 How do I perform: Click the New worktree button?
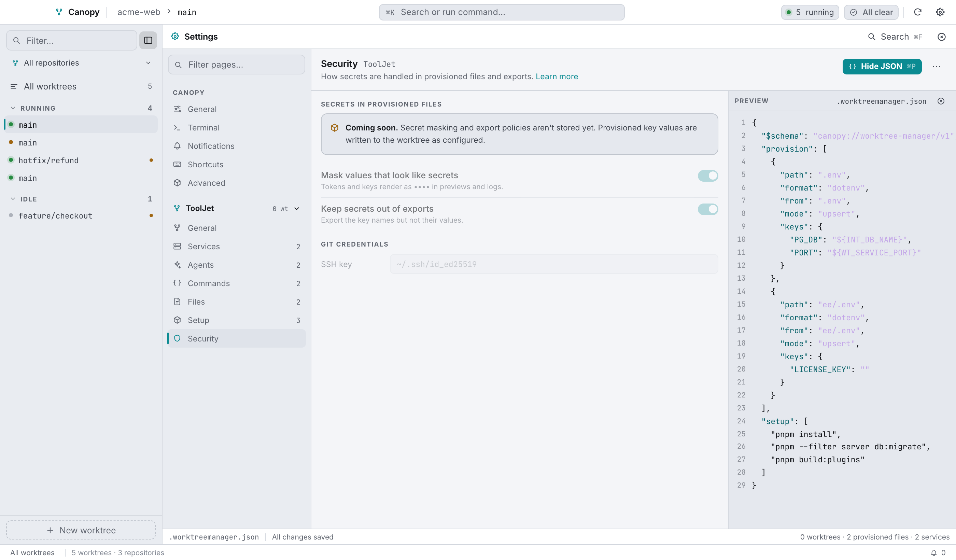point(81,530)
